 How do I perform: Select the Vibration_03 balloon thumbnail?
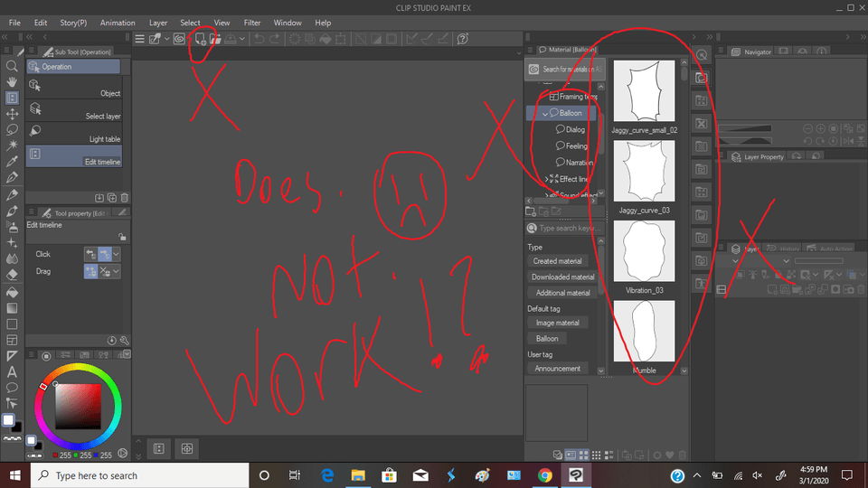coord(644,251)
